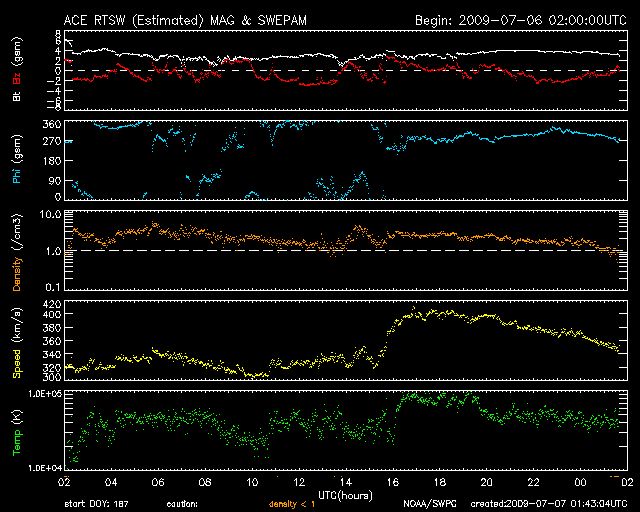Click the '06' hour tick label
This screenshot has height=512, width=640.
[158, 483]
